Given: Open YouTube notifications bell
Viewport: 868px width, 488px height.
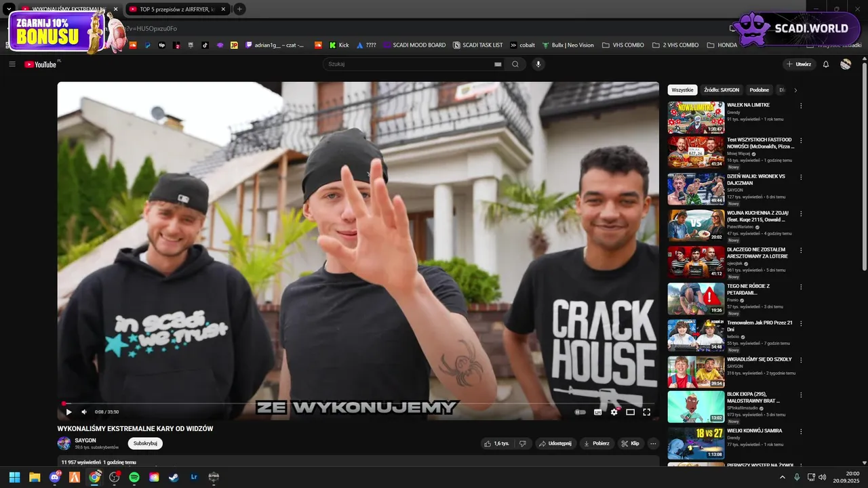Looking at the screenshot, I should 826,64.
